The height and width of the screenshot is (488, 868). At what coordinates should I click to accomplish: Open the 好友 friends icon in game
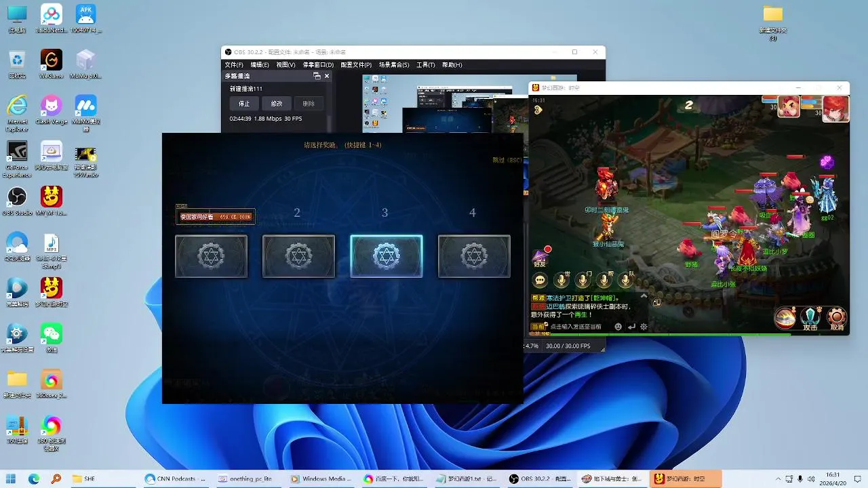pyautogui.click(x=540, y=258)
